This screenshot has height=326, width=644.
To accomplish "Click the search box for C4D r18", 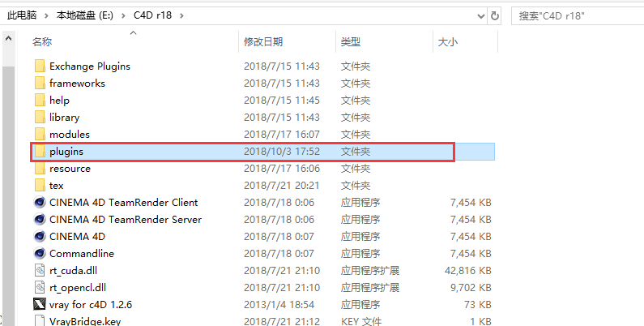I will 578,16.
